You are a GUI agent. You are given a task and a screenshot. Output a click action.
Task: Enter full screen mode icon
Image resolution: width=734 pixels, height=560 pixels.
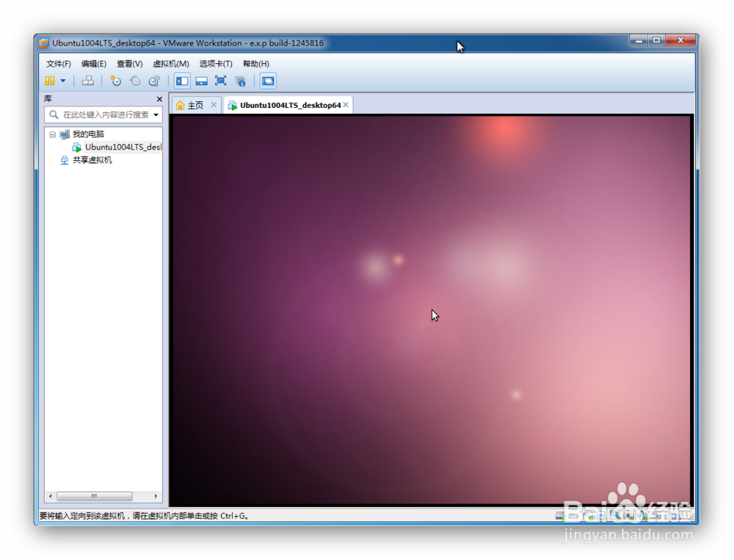[x=220, y=81]
